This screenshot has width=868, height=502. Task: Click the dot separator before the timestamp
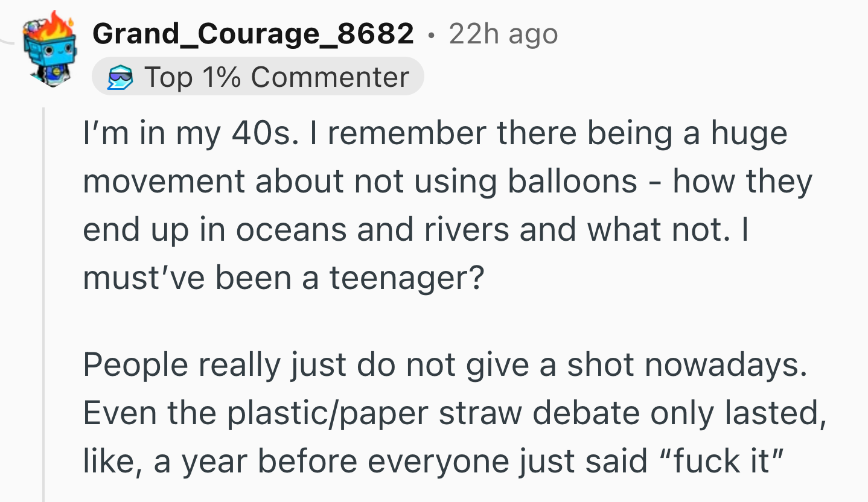coord(431,35)
